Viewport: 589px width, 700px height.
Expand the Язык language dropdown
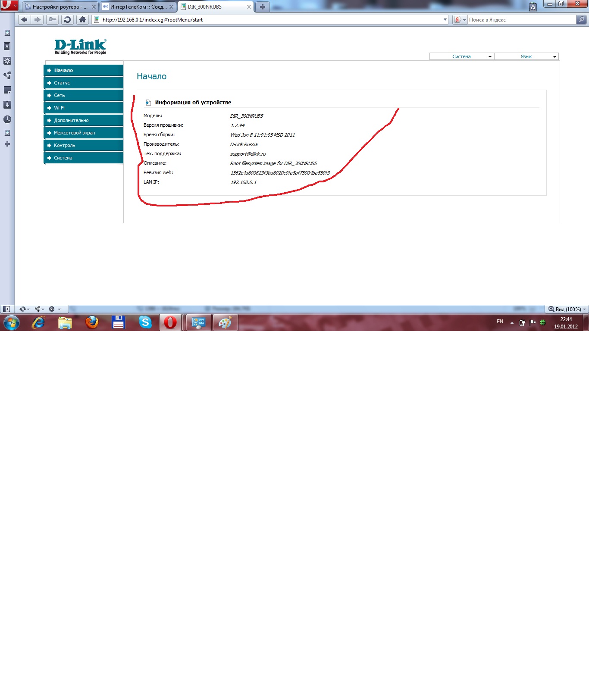[526, 56]
